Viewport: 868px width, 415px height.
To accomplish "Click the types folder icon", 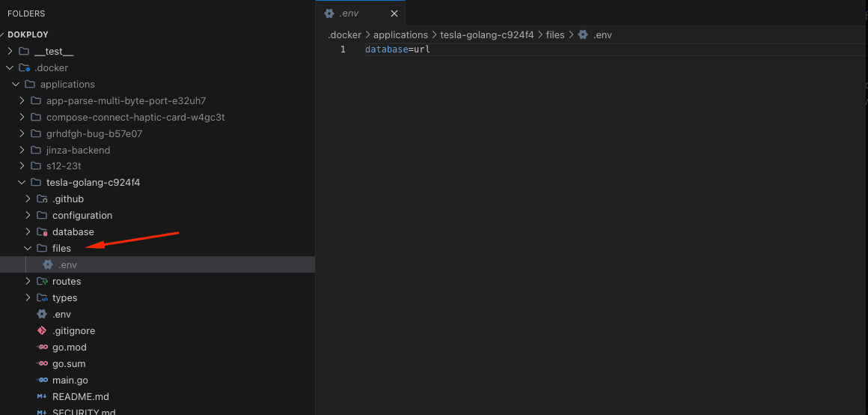I will [43, 298].
